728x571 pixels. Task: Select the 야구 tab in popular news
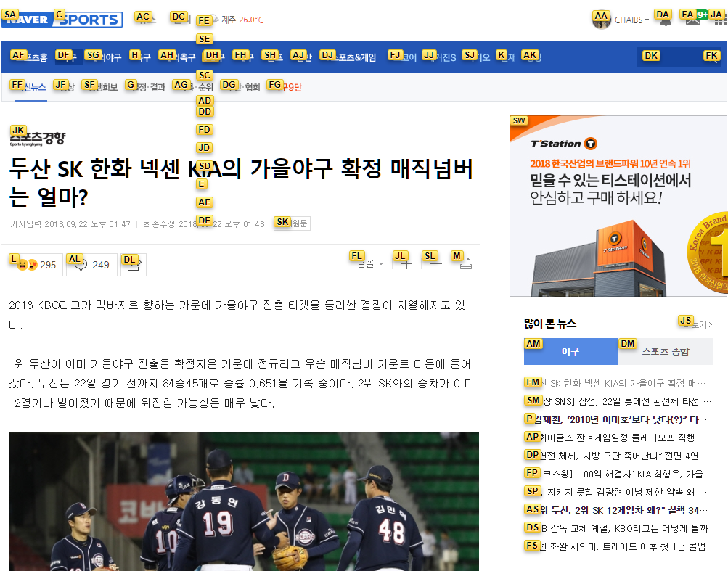(570, 351)
